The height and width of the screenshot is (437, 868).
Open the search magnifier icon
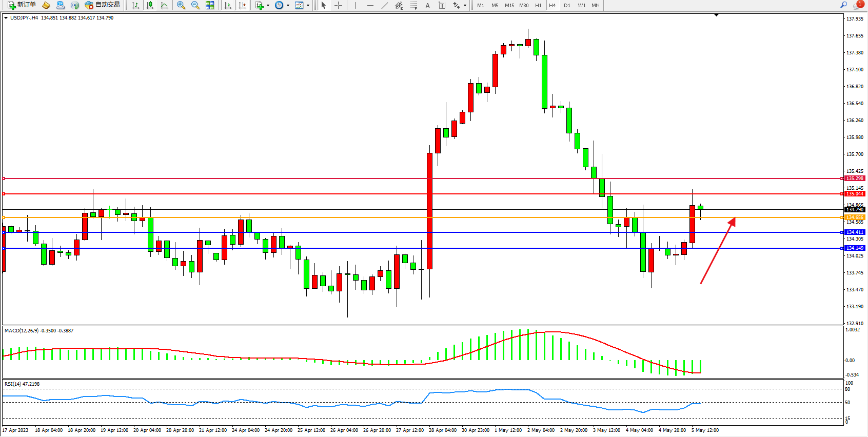(x=843, y=5)
